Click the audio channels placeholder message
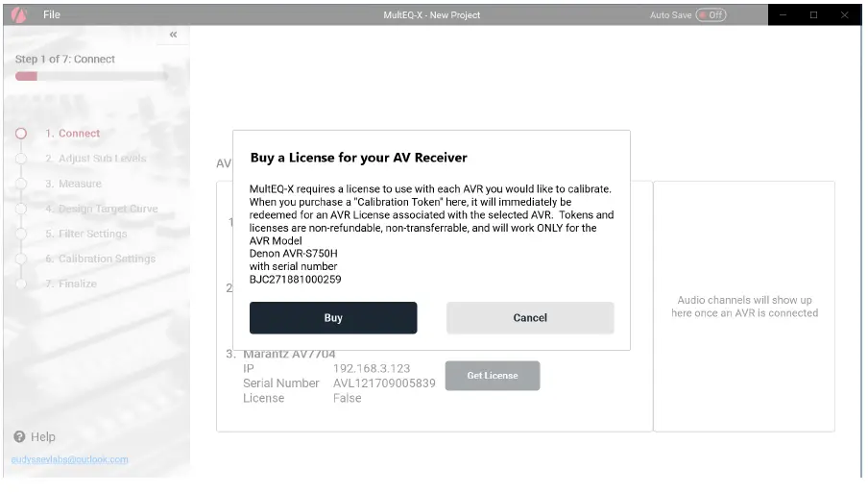This screenshot has width=868, height=494. point(744,307)
